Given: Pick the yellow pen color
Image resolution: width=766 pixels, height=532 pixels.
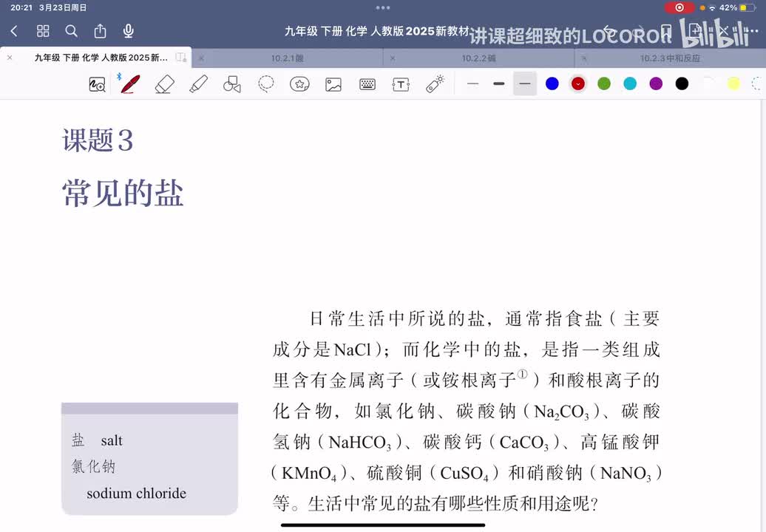Looking at the screenshot, I should click(x=733, y=84).
